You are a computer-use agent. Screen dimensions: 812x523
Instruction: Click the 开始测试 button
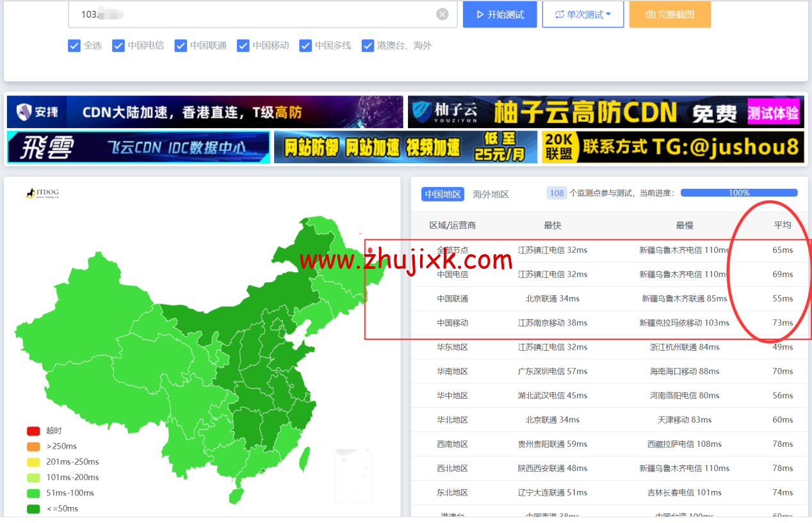tap(499, 14)
